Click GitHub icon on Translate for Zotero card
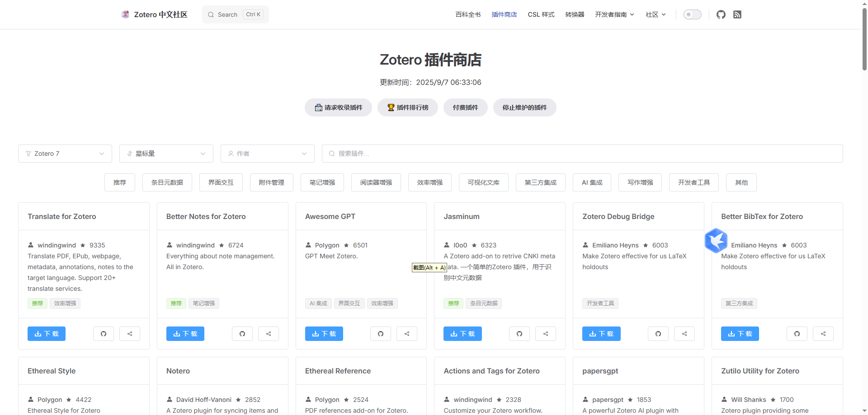This screenshot has width=868, height=415. (104, 334)
